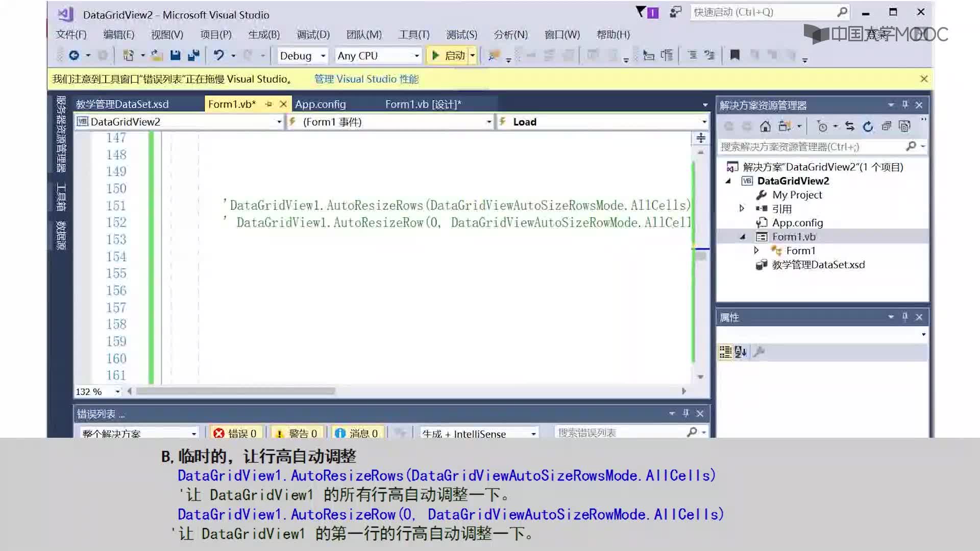Click the Save All icon
980x551 pixels.
tap(193, 55)
